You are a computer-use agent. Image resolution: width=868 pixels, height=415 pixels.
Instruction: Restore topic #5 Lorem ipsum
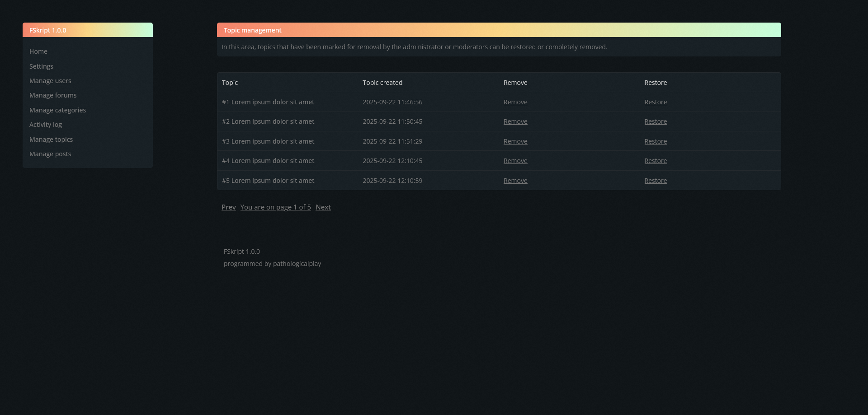tap(656, 181)
